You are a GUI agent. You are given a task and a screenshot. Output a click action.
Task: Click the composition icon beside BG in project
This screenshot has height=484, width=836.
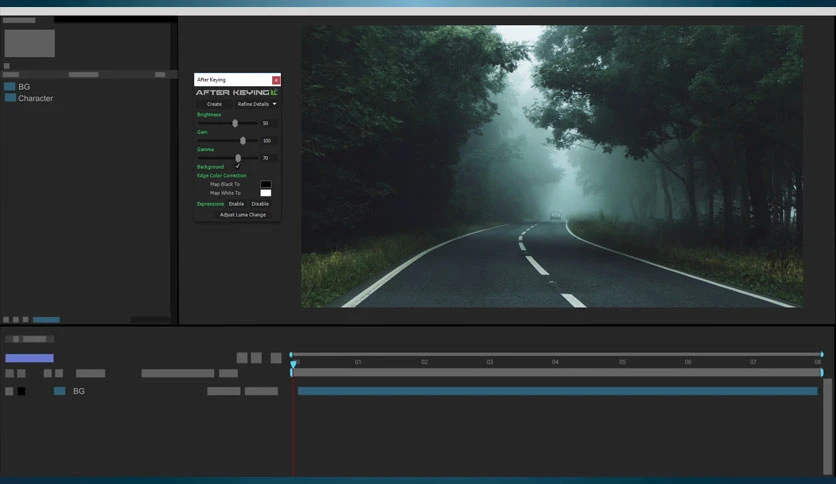(10, 86)
